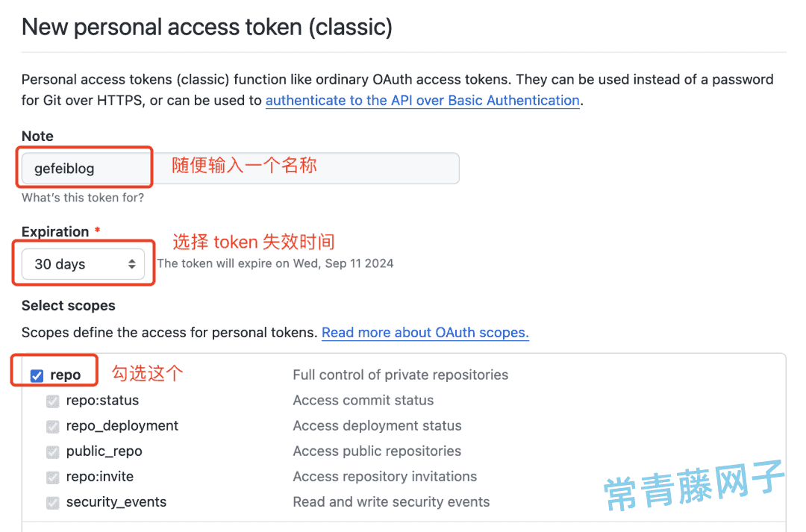This screenshot has height=532, width=806.
Task: Check the repo scope checkbox
Action: coord(37,376)
